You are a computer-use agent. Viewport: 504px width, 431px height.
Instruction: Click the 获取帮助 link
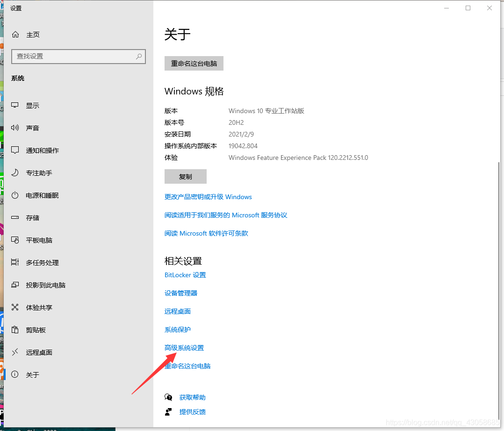pos(192,397)
